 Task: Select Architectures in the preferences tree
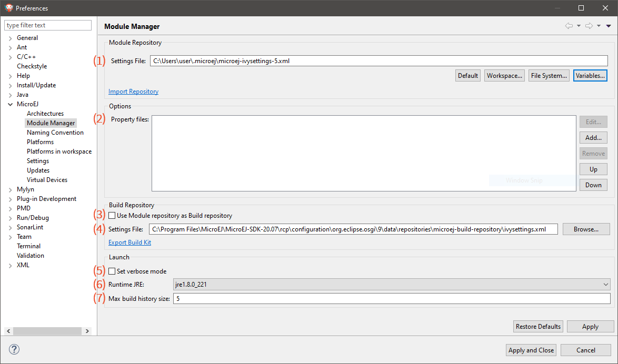45,113
